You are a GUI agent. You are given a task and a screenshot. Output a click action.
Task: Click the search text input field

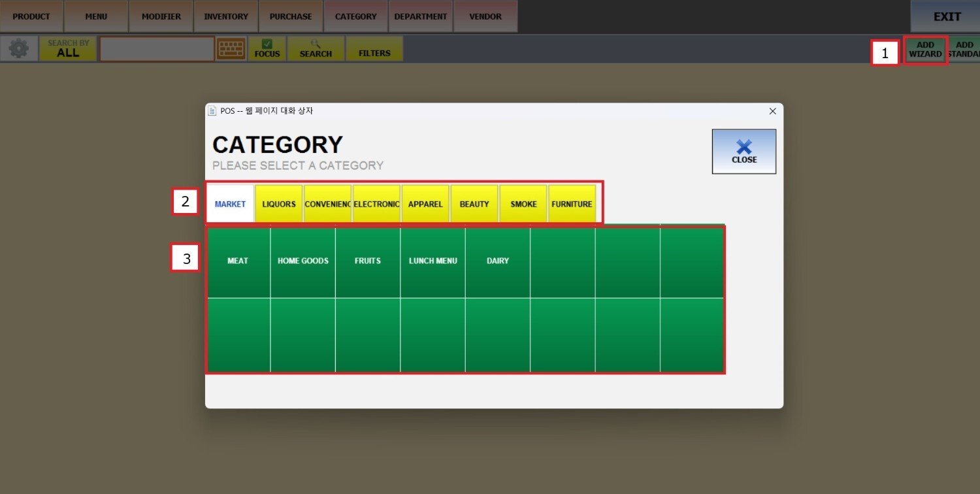[x=157, y=49]
